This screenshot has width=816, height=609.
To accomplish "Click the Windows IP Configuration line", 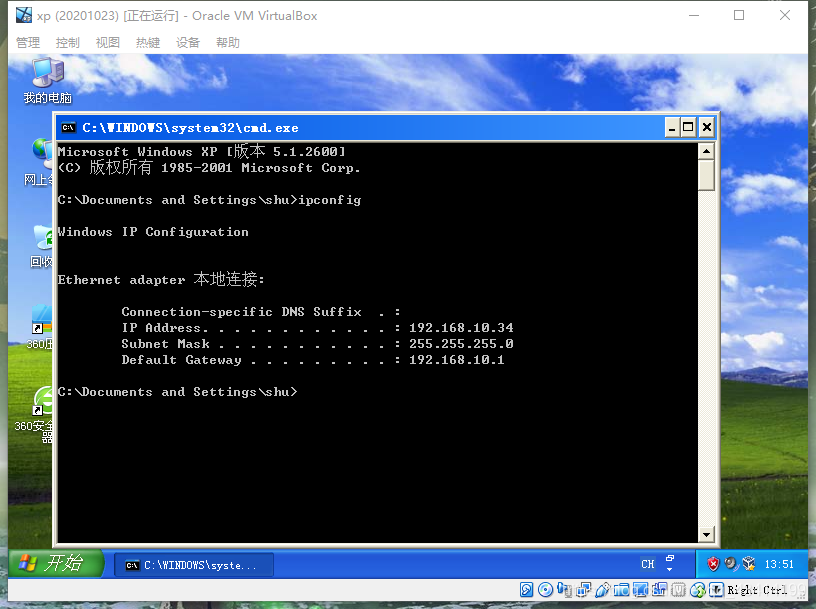I will [x=153, y=232].
